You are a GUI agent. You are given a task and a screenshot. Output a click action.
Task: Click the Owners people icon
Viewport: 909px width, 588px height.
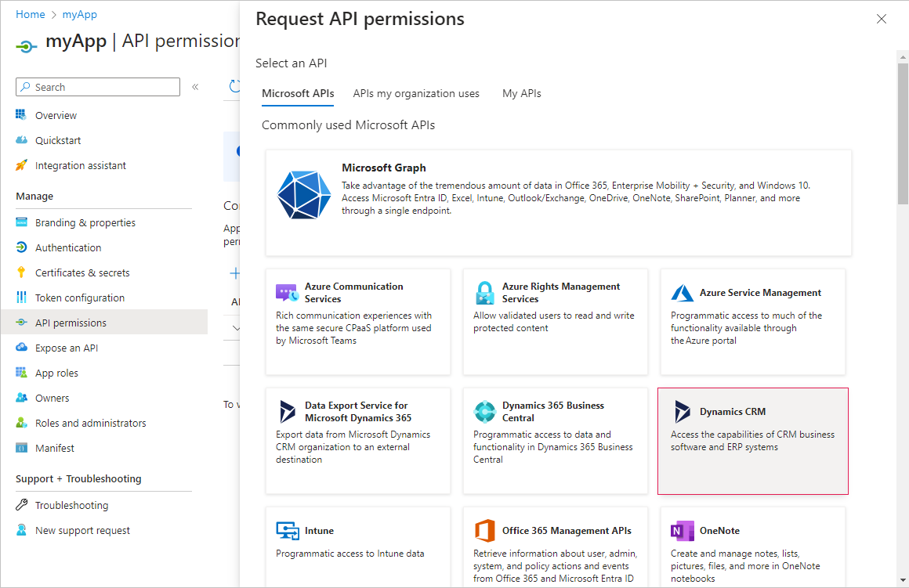21,398
